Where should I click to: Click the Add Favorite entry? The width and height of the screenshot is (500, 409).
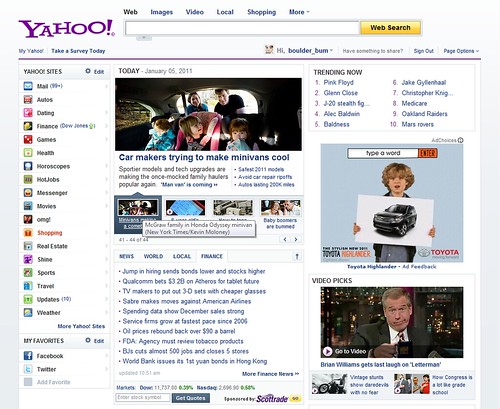pyautogui.click(x=53, y=382)
